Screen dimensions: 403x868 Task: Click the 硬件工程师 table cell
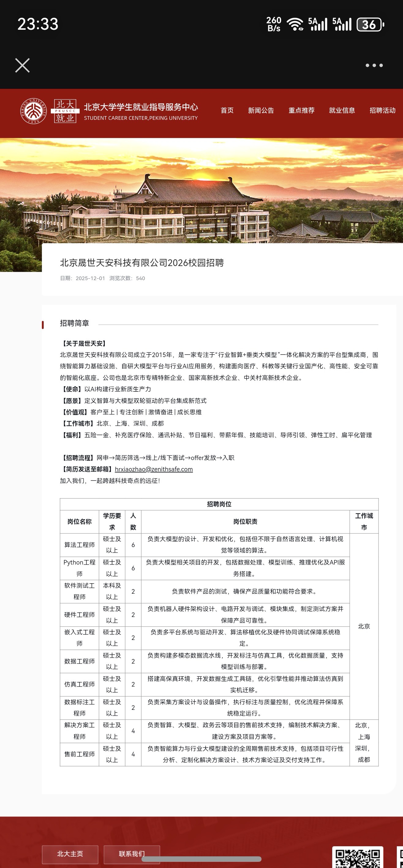(79, 615)
